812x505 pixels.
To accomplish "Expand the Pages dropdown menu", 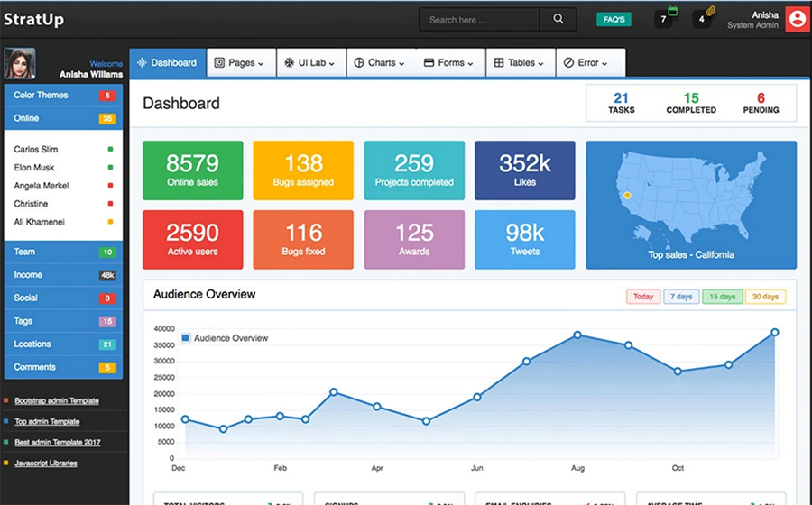I will coord(239,63).
